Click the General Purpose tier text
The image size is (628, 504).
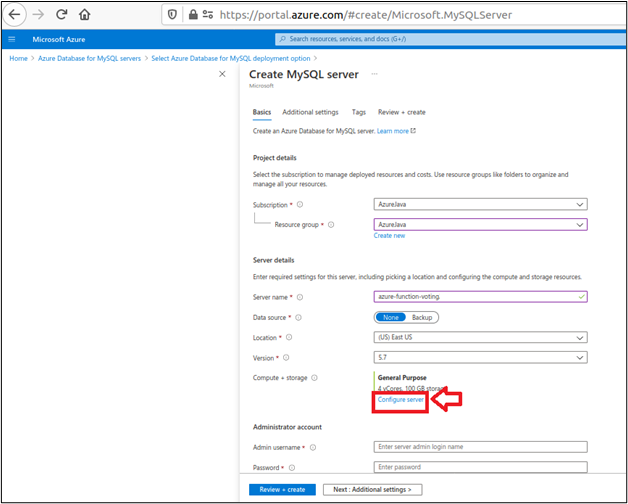click(x=402, y=378)
